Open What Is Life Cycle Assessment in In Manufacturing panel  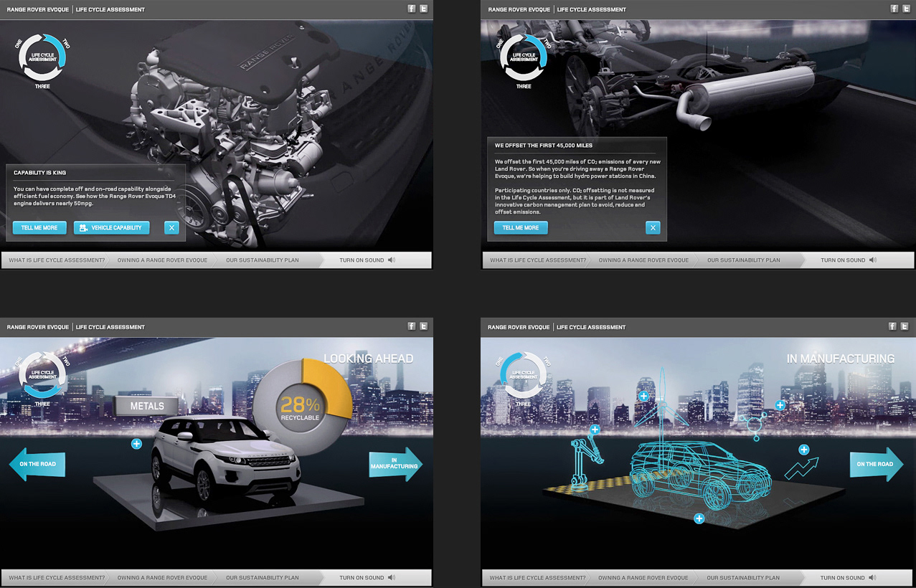538,578
